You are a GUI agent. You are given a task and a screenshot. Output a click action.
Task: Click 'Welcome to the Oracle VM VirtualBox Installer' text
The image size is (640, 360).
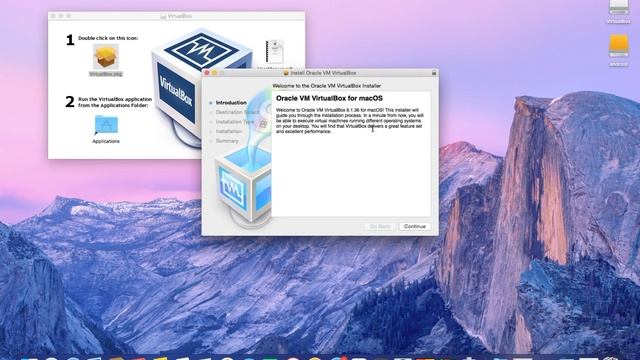(327, 86)
